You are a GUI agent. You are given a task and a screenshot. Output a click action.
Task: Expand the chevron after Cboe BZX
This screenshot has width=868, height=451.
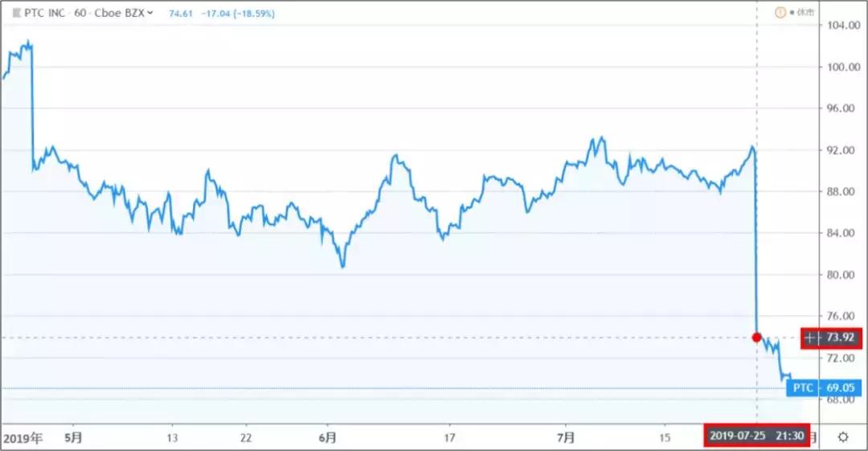click(150, 13)
